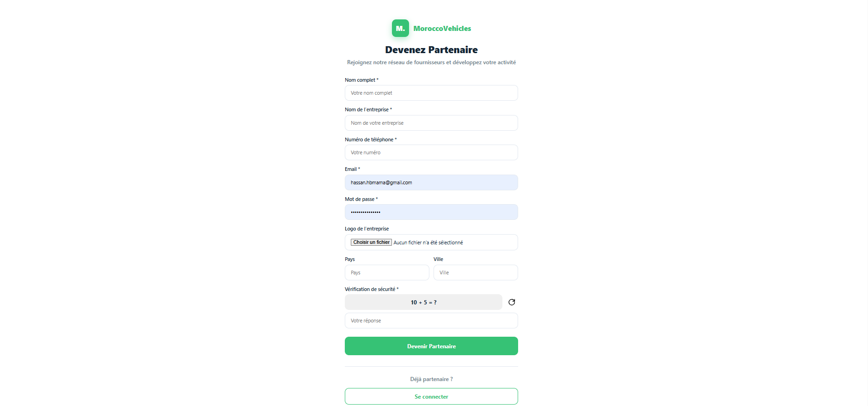Refresh the security verification captcha
Image resolution: width=868 pixels, height=406 pixels.
(x=512, y=302)
